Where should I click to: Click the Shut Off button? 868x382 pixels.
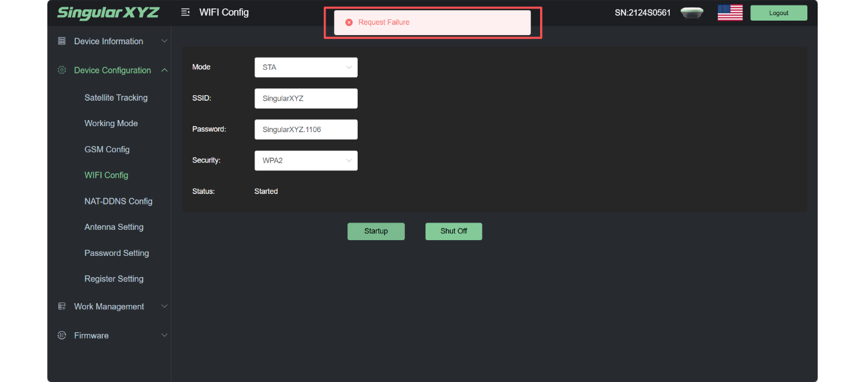pos(453,231)
